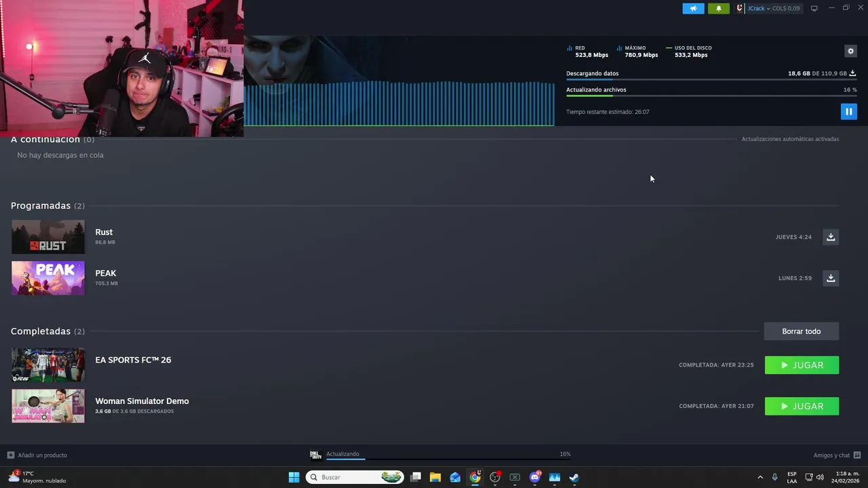The height and width of the screenshot is (488, 868).
Task: Open the Rust game thumbnail
Action: click(x=48, y=237)
